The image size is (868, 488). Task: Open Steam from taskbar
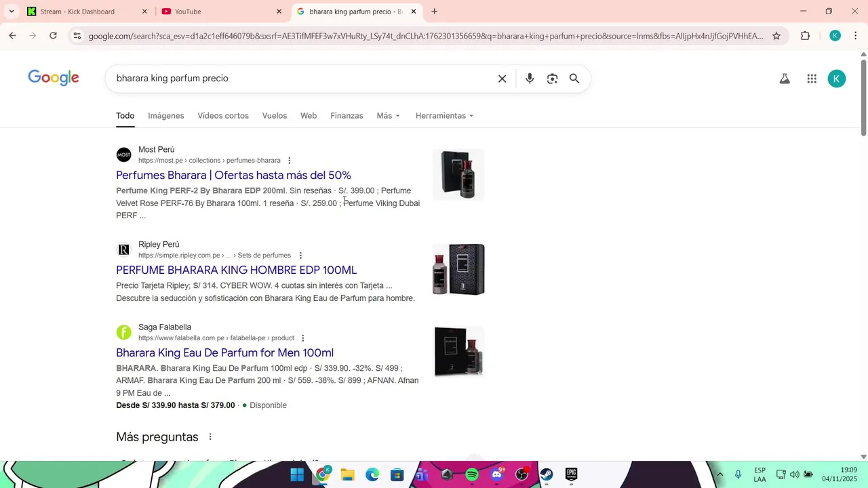click(547, 474)
